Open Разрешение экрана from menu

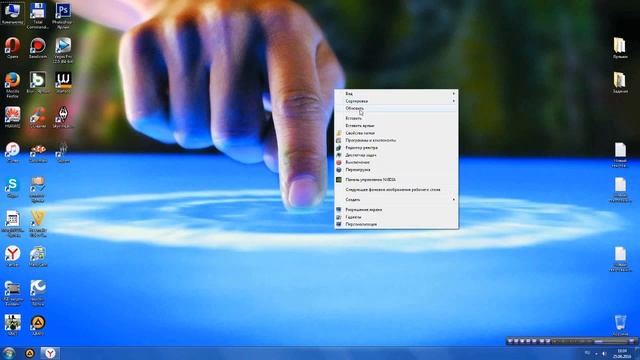[396, 209]
